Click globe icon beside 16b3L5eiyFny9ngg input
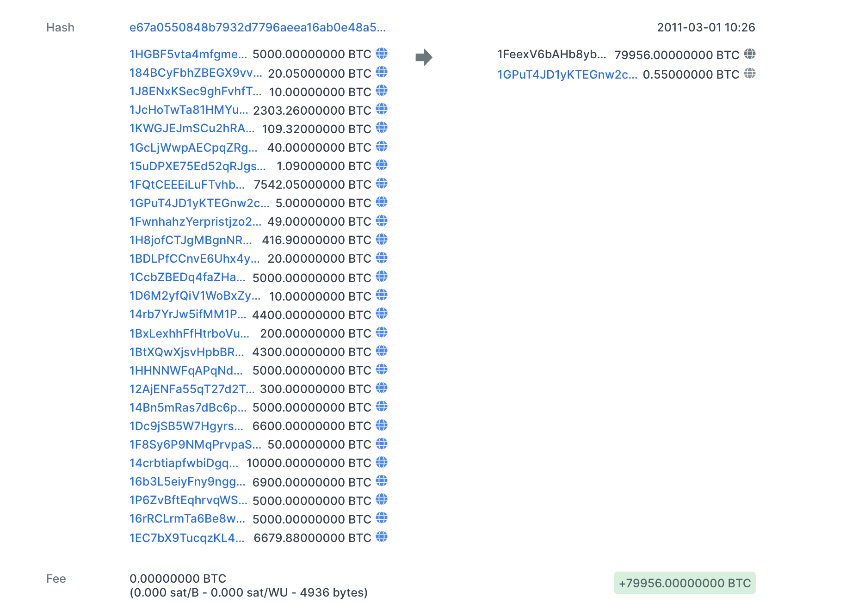This screenshot has height=616, width=852. click(382, 481)
